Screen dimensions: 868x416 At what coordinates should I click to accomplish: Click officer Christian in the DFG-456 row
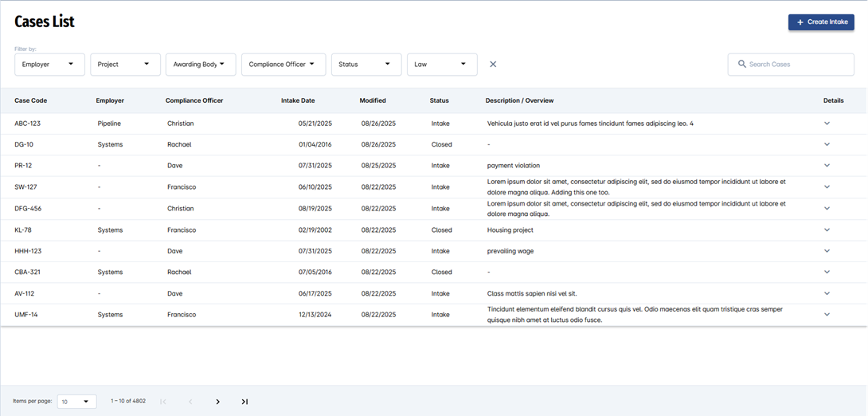pyautogui.click(x=181, y=209)
